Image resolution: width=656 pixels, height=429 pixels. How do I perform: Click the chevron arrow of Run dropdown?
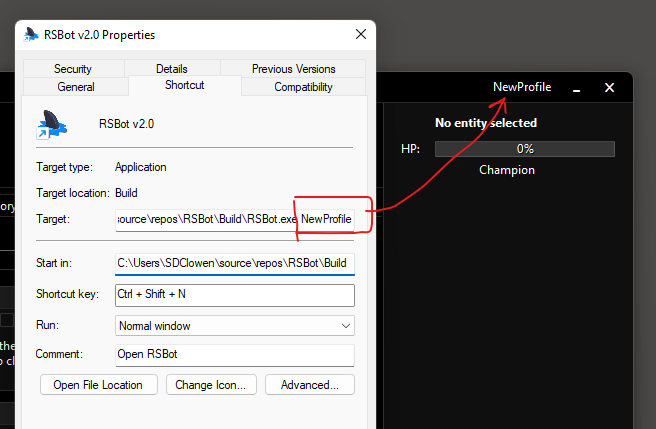point(346,326)
